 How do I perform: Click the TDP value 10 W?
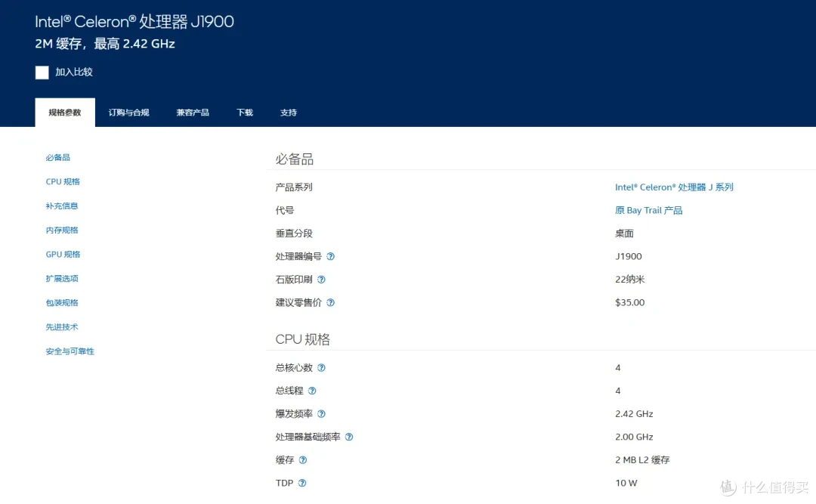point(626,483)
